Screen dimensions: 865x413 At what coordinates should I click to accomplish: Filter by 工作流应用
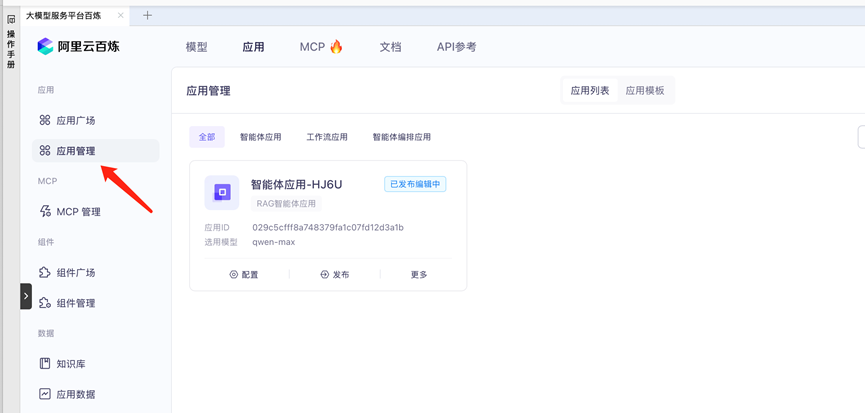pos(327,137)
